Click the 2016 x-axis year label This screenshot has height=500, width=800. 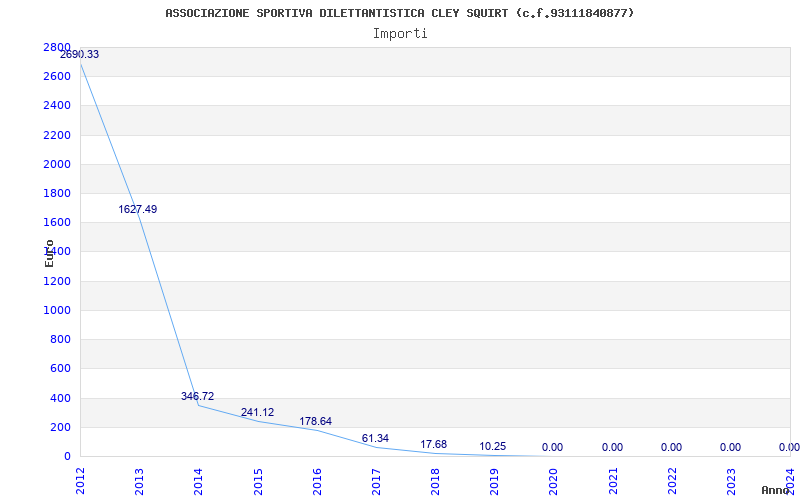(x=317, y=482)
